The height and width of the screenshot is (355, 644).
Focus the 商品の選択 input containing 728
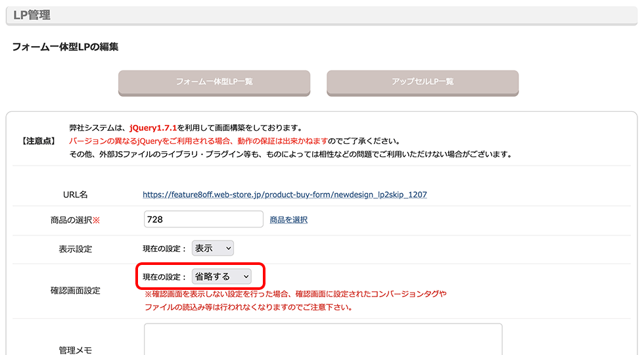203,219
